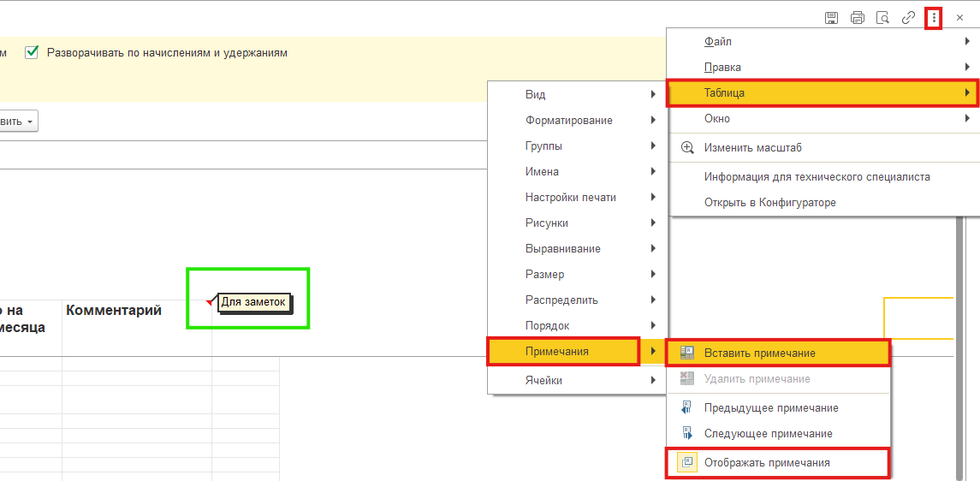
Task: Click the Для заметок note box
Action: pyautogui.click(x=255, y=302)
